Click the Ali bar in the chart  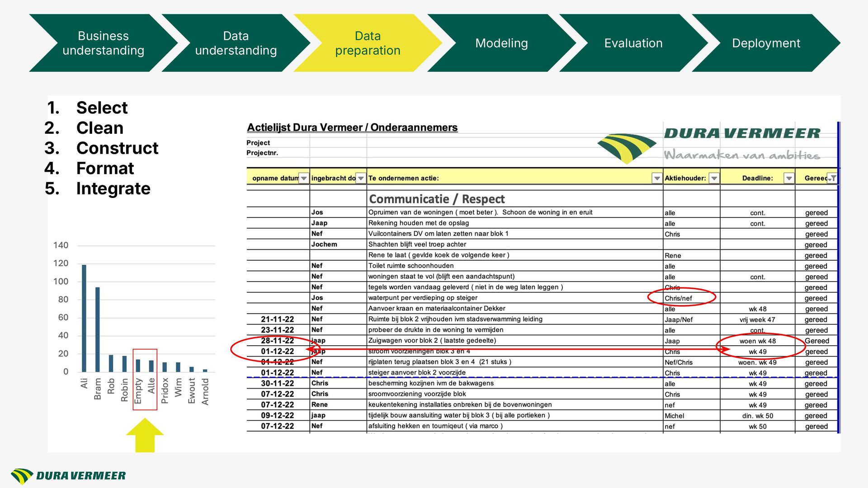84,318
